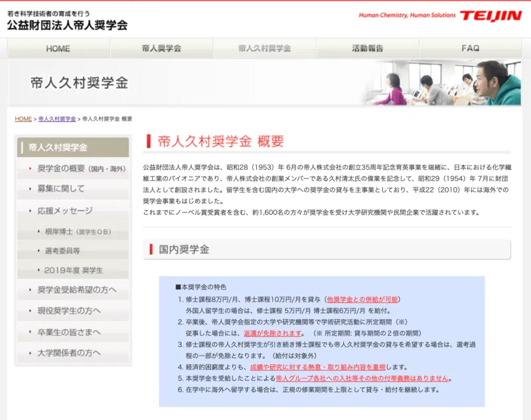This screenshot has width=531, height=420.
Task: Click the HOME breadcrumb link
Action: pos(23,119)
